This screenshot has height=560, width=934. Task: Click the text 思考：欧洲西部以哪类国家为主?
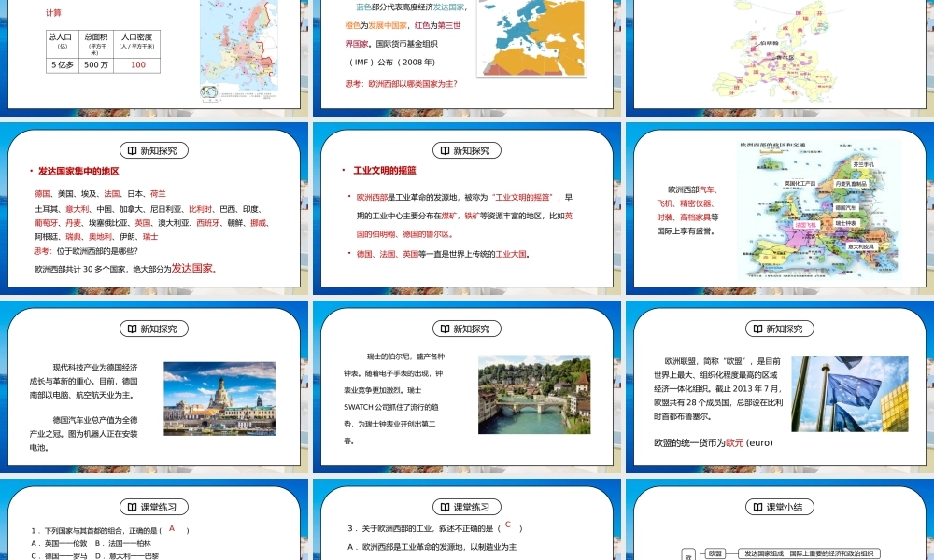(x=401, y=84)
